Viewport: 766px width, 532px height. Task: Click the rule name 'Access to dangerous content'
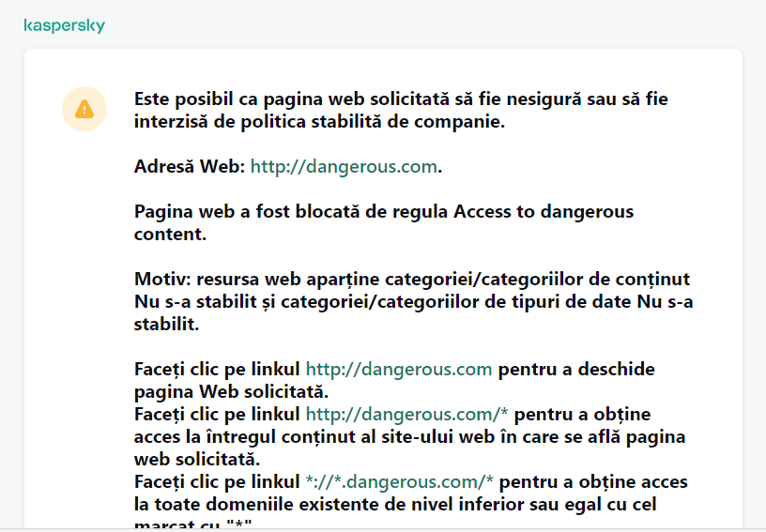pos(384,222)
